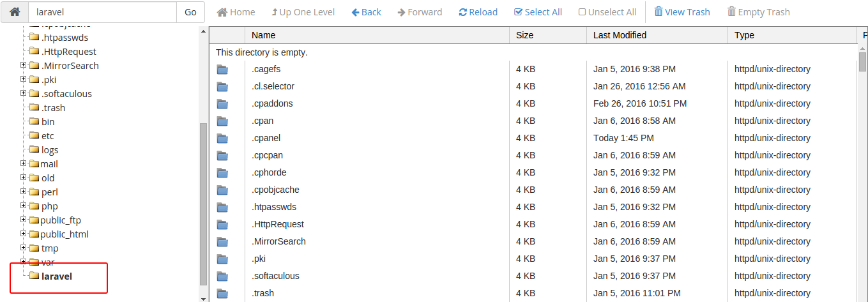Select the laravel folder in the tree

pyautogui.click(x=56, y=276)
